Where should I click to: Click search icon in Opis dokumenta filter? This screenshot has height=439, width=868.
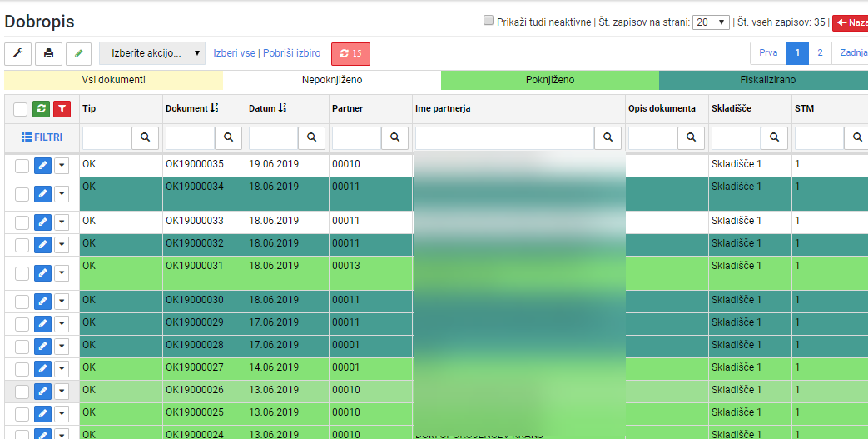(x=691, y=137)
